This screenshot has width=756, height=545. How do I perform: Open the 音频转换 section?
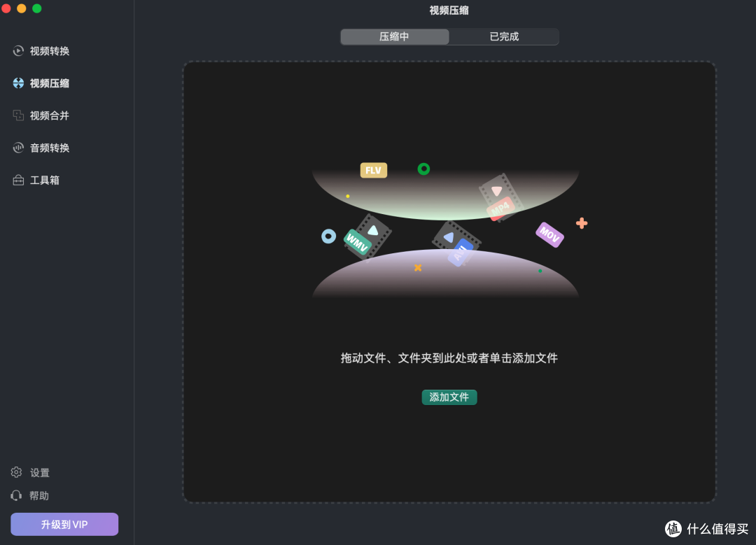(50, 148)
